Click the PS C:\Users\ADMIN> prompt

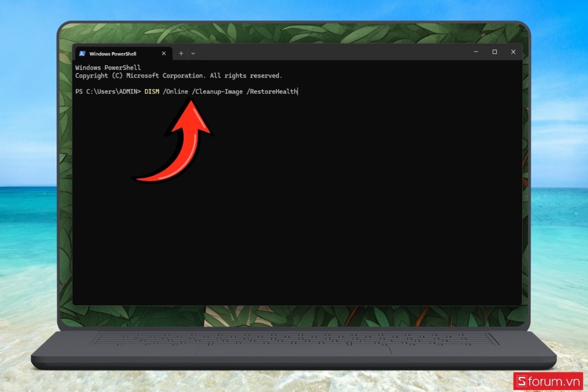point(108,92)
